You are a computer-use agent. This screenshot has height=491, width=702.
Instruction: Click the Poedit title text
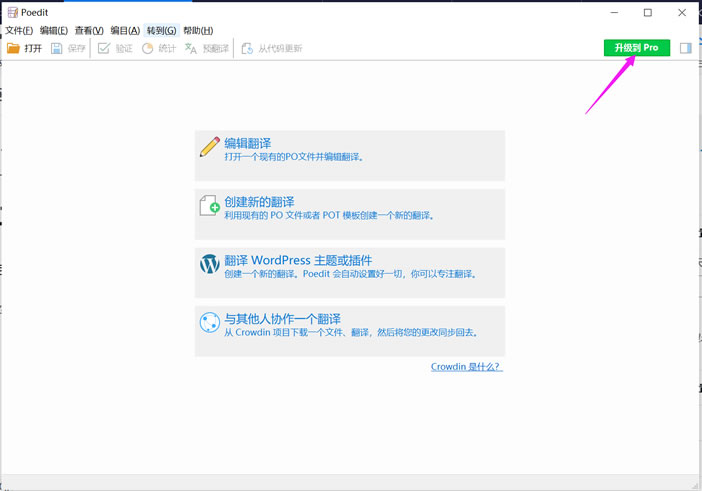click(34, 13)
